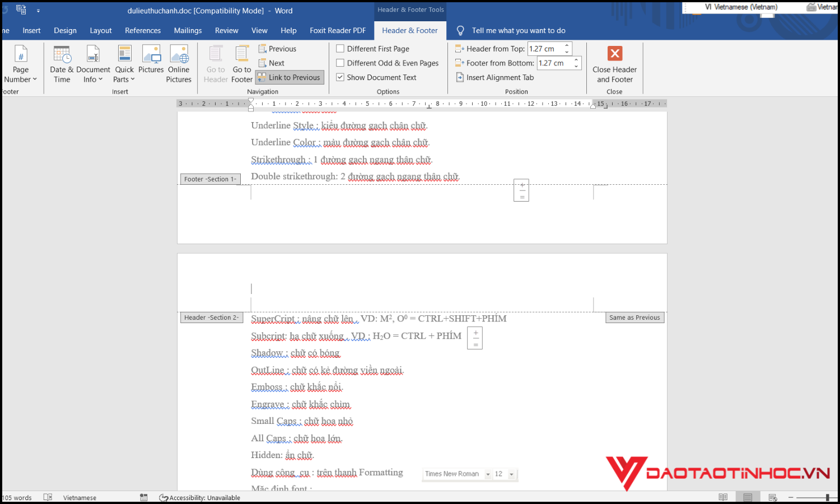Expand Quick Parts menu
The width and height of the screenshot is (840, 504).
(124, 64)
